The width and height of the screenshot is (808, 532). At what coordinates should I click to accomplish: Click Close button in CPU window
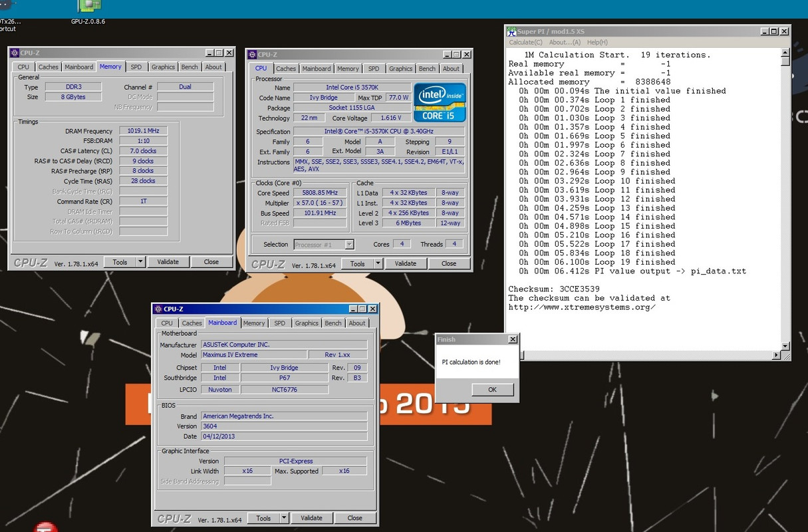(x=449, y=264)
